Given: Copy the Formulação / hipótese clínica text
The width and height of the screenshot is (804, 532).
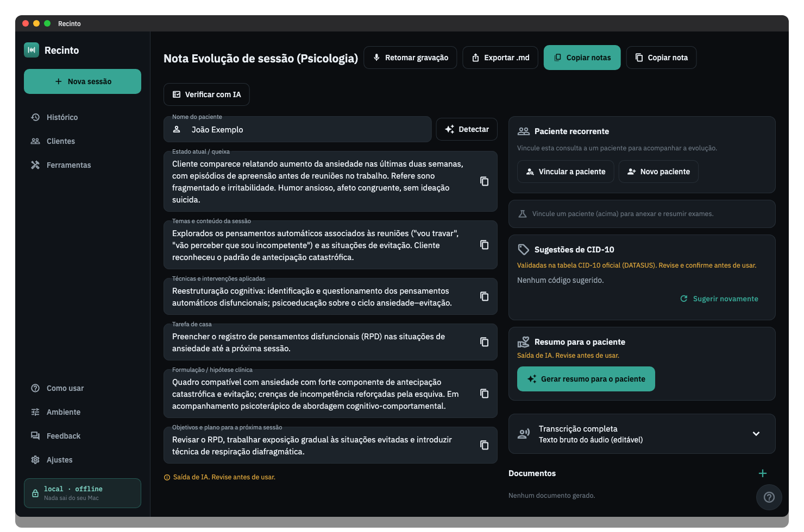Looking at the screenshot, I should click(x=484, y=394).
